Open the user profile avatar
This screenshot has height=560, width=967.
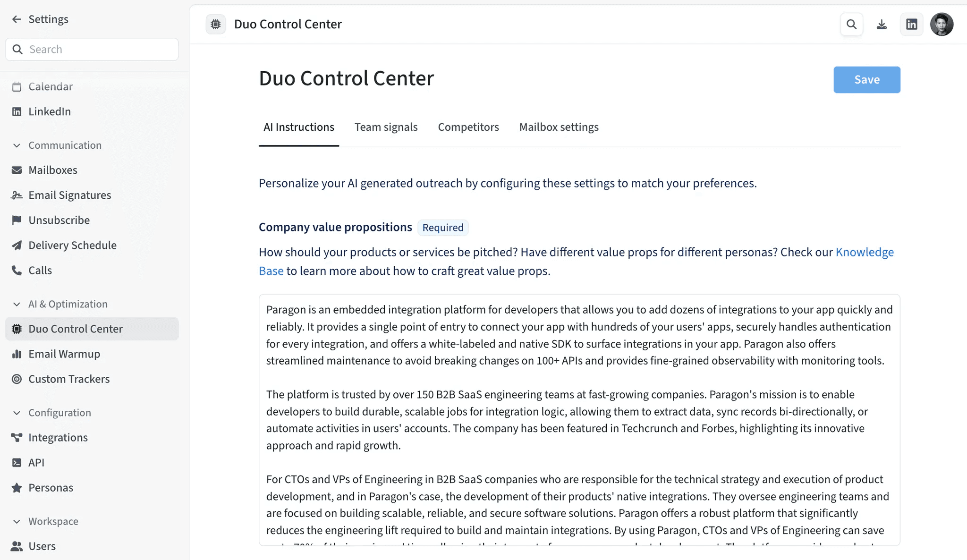point(942,24)
